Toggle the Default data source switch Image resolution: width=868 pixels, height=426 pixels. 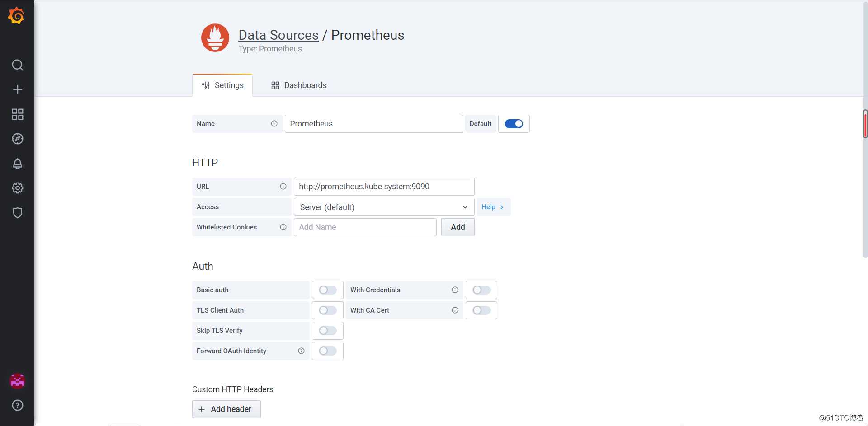click(x=514, y=124)
